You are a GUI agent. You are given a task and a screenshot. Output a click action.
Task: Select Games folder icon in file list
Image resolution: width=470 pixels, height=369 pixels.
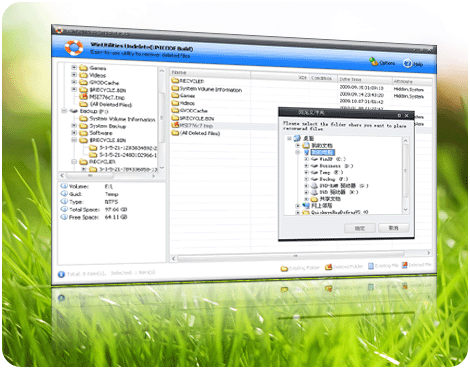click(x=175, y=95)
